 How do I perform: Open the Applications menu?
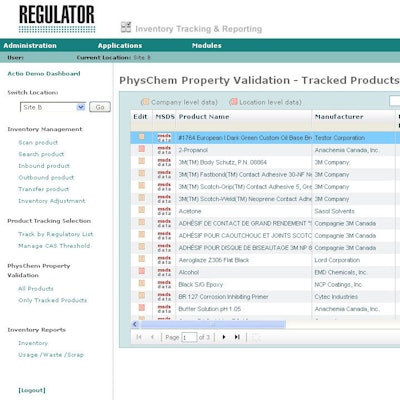coord(120,45)
